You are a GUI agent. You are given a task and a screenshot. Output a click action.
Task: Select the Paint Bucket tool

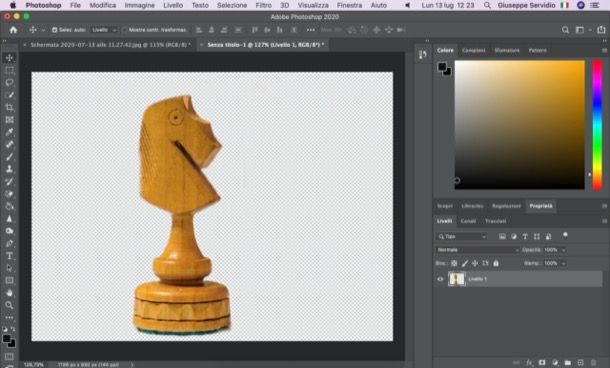[9, 207]
